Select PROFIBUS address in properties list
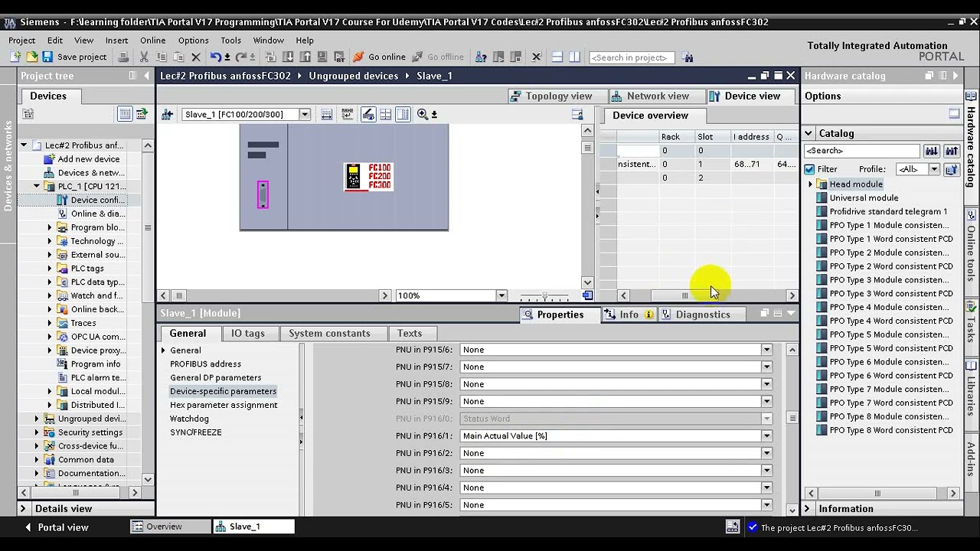 [205, 364]
